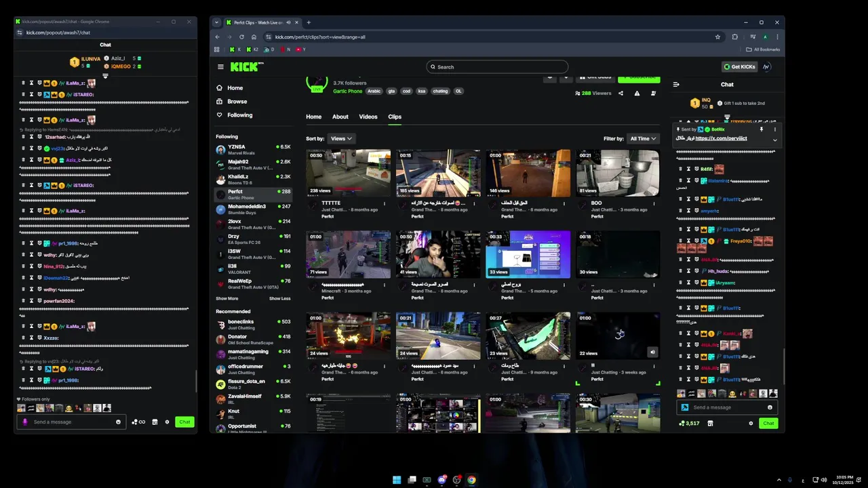Open the Chrome tab search dropdown arrow

pyautogui.click(x=216, y=22)
